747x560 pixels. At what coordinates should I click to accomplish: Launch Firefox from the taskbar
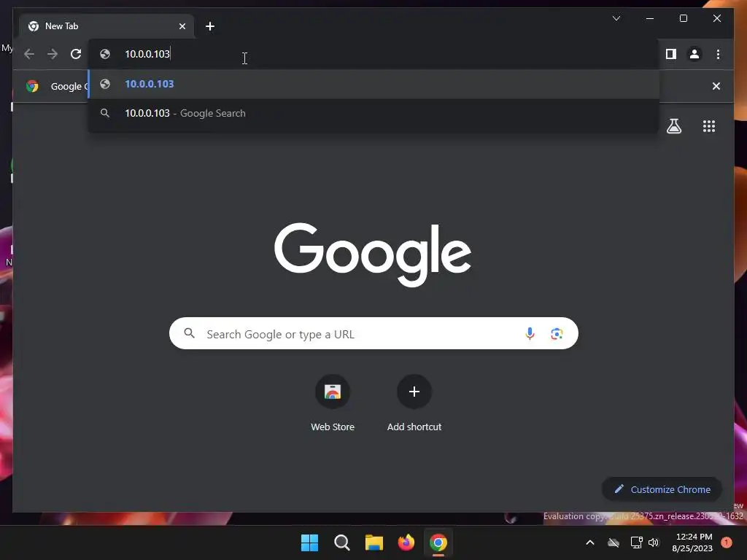(406, 542)
